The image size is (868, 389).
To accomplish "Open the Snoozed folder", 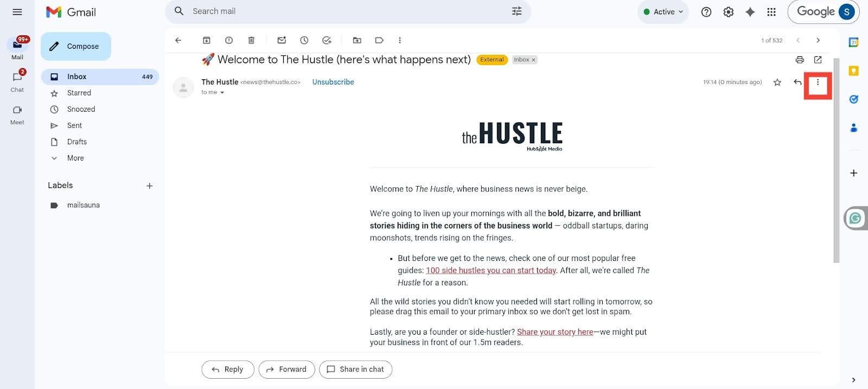I will click(x=81, y=109).
